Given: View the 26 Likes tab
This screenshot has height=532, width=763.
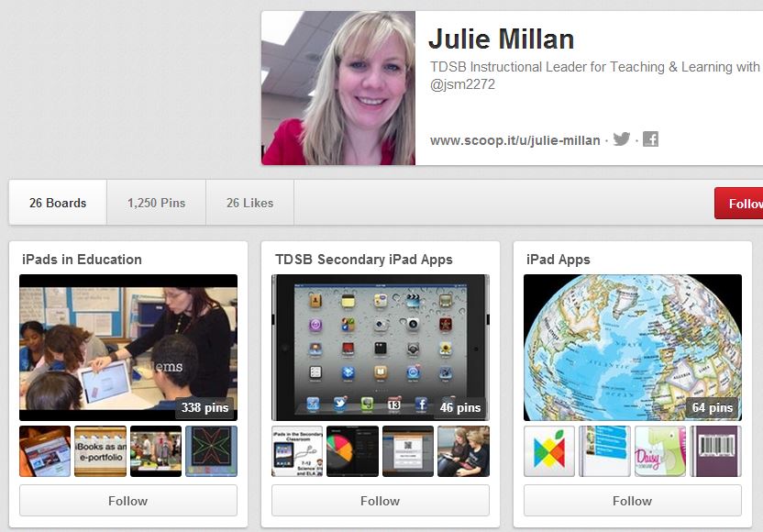Looking at the screenshot, I should pos(249,203).
